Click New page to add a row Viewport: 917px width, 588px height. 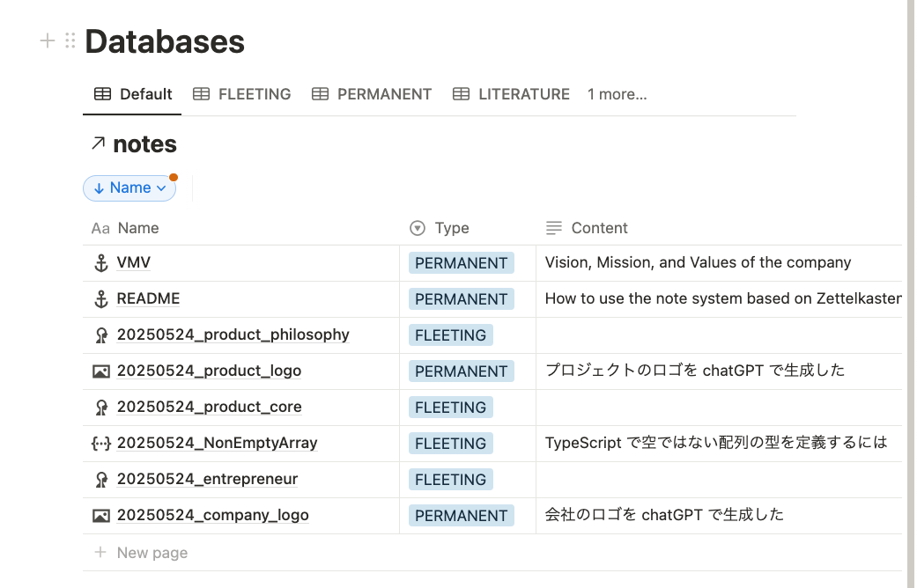point(152,553)
